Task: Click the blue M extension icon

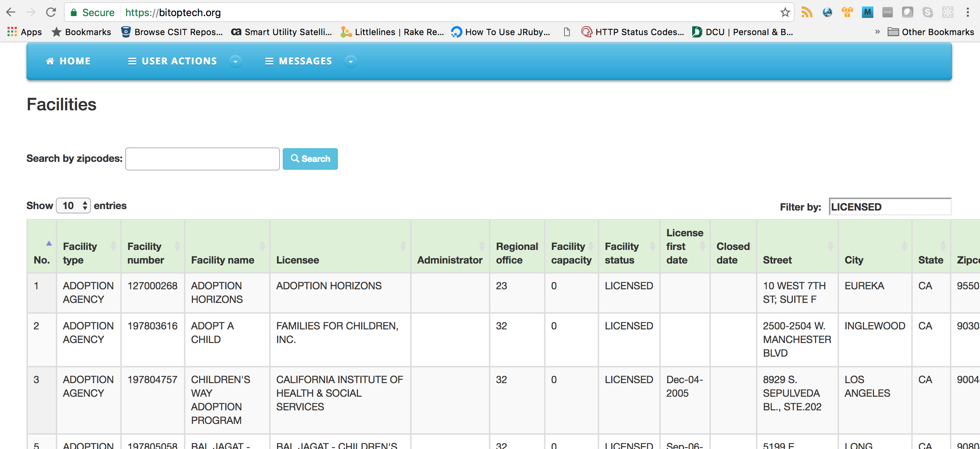Action: pyautogui.click(x=867, y=13)
